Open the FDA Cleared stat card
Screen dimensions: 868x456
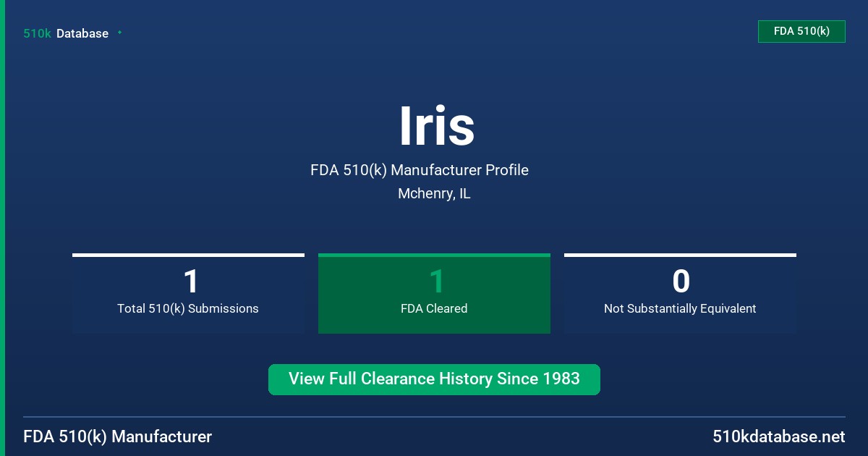click(434, 293)
